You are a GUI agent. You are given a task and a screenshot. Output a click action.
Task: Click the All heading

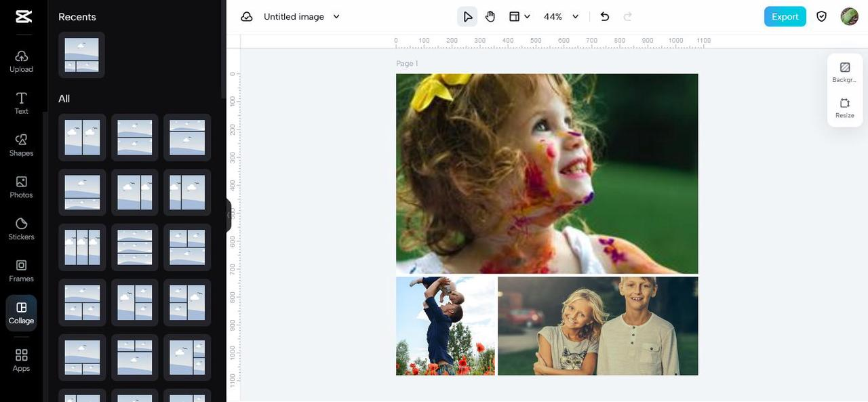[64, 99]
